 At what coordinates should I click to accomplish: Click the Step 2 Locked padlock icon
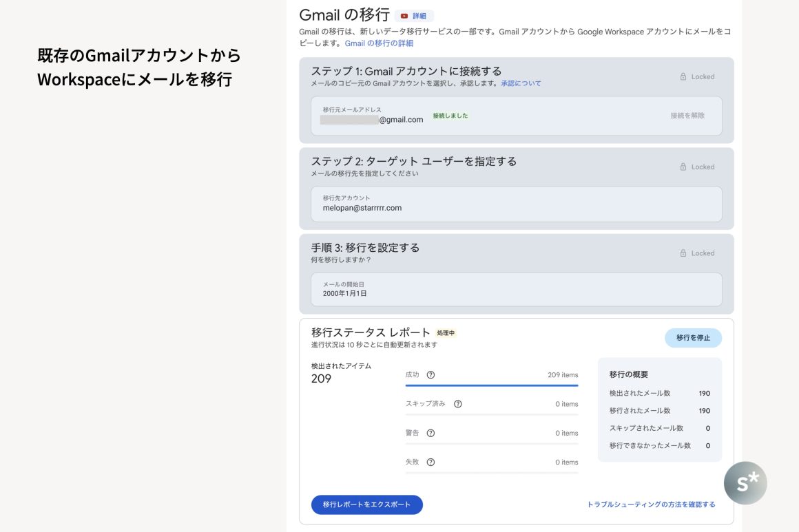click(x=683, y=167)
